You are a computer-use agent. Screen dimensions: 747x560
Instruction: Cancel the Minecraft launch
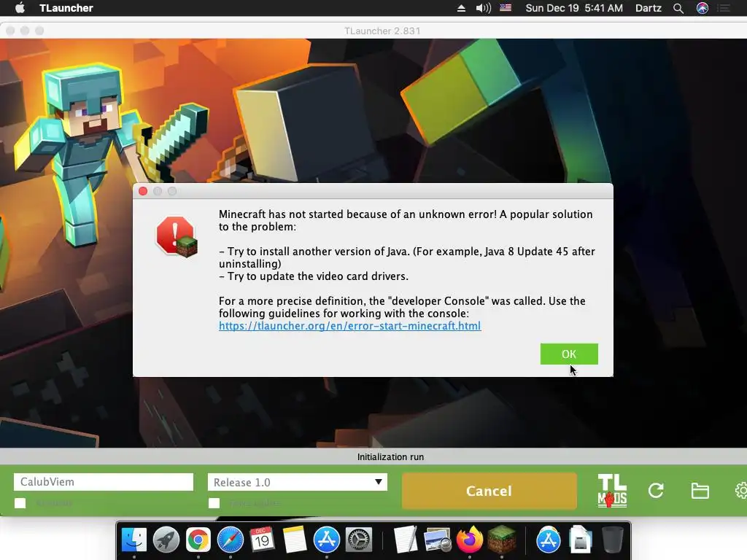(489, 491)
